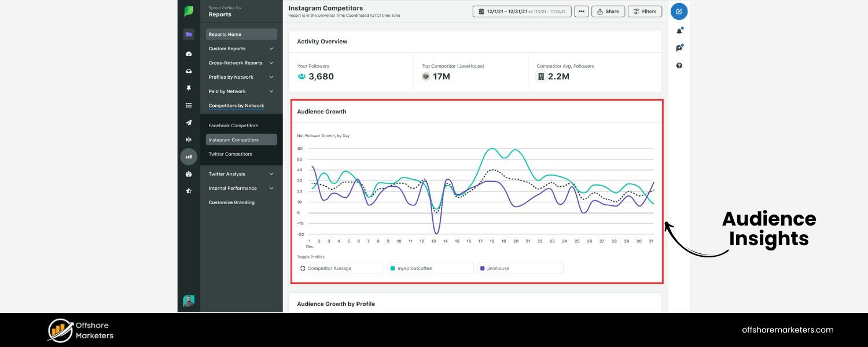Toggle the javahouse profile on chart

pos(520,268)
